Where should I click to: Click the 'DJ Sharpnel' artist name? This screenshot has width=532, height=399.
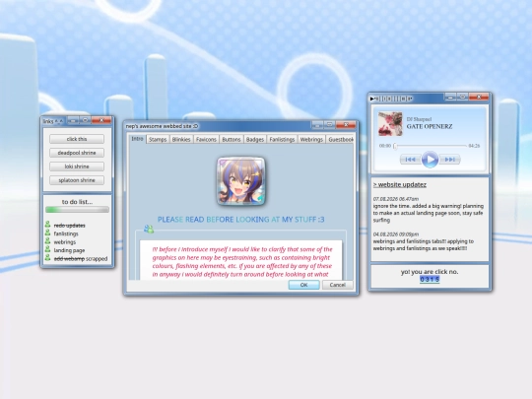pos(420,119)
